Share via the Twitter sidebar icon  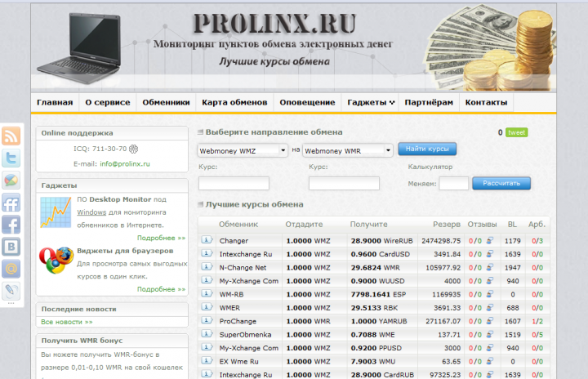tap(11, 158)
